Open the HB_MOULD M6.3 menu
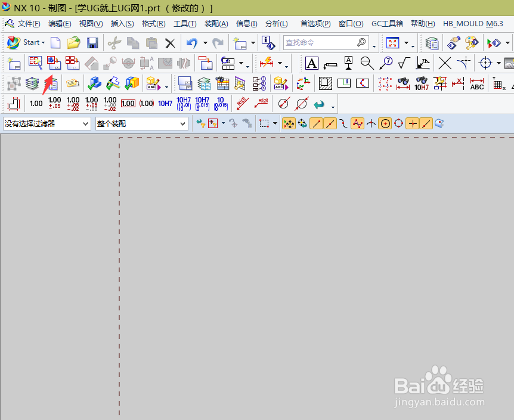Screen dimensions: 514x420 pos(473,24)
